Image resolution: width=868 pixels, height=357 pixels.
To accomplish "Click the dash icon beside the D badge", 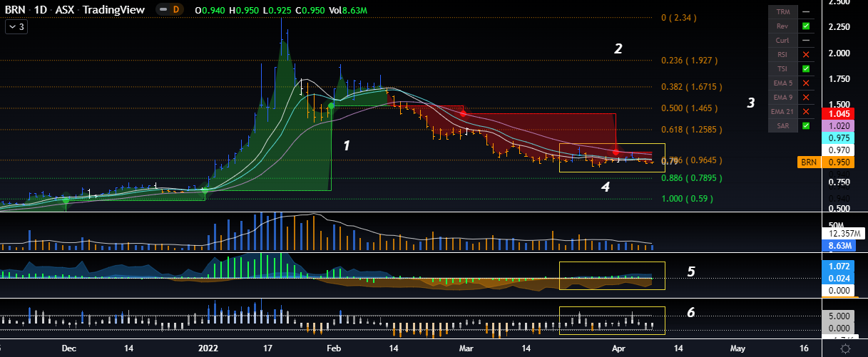I will 165,11.
